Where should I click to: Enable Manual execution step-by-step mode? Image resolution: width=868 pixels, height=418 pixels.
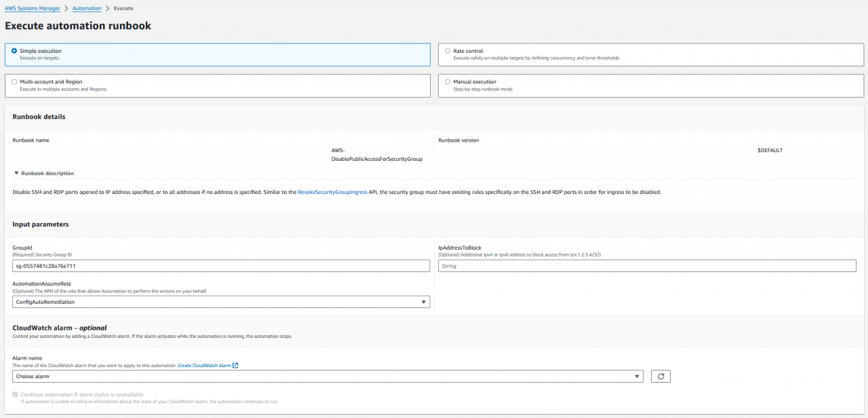click(447, 81)
